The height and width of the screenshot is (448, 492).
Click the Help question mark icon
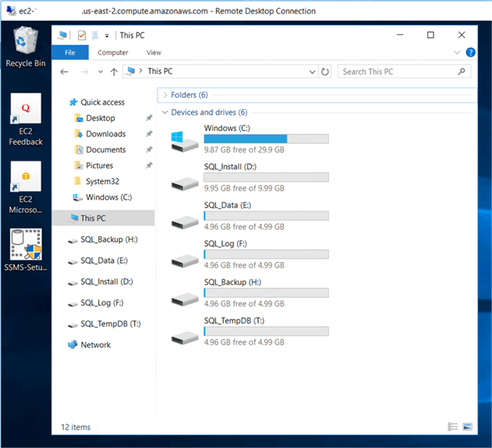coord(471,52)
